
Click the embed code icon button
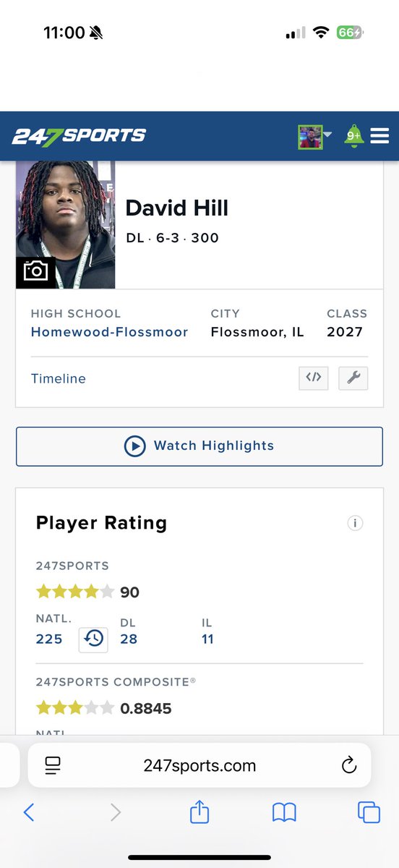(313, 378)
